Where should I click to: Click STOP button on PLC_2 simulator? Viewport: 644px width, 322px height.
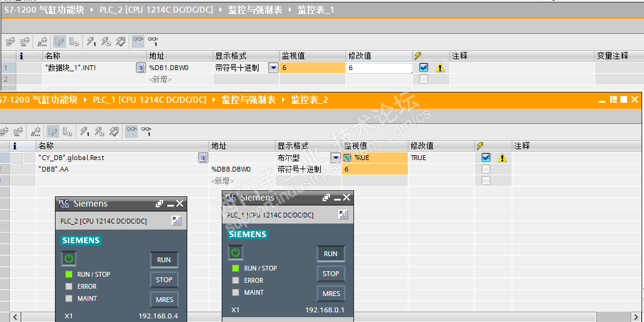pyautogui.click(x=164, y=280)
